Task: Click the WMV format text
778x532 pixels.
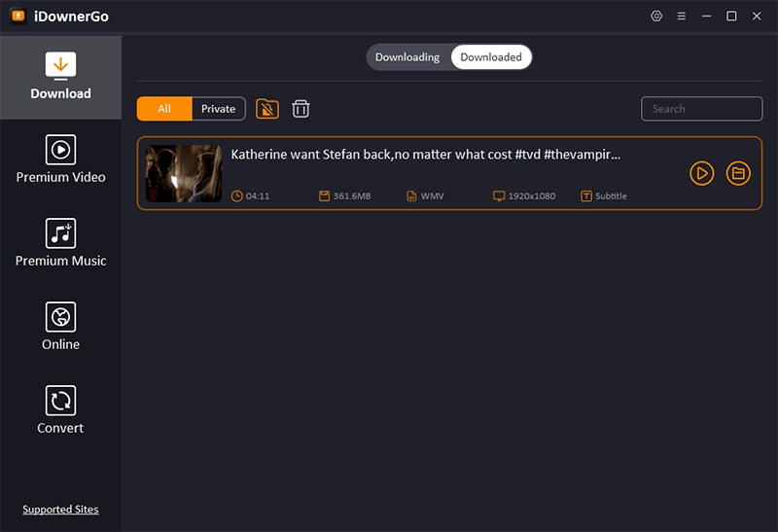Action: (432, 196)
